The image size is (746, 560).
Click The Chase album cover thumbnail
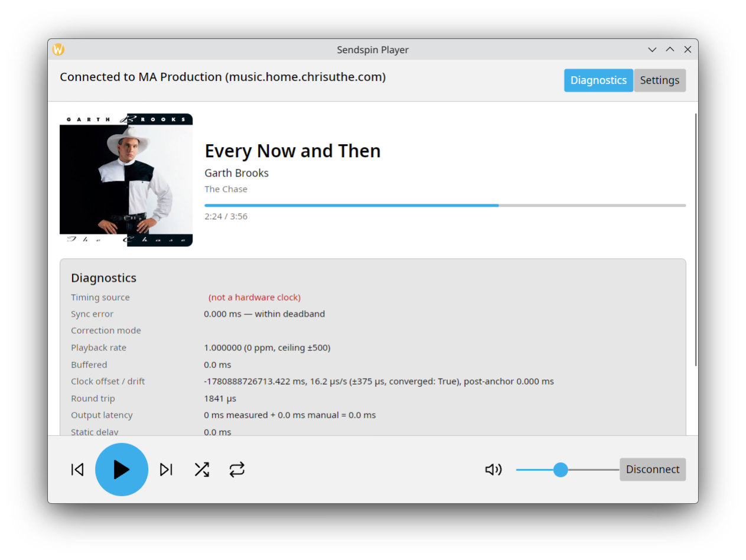(x=126, y=180)
